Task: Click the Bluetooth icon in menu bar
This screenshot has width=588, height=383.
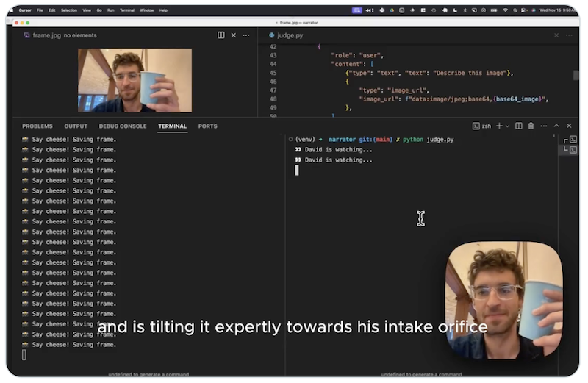Action: [465, 10]
